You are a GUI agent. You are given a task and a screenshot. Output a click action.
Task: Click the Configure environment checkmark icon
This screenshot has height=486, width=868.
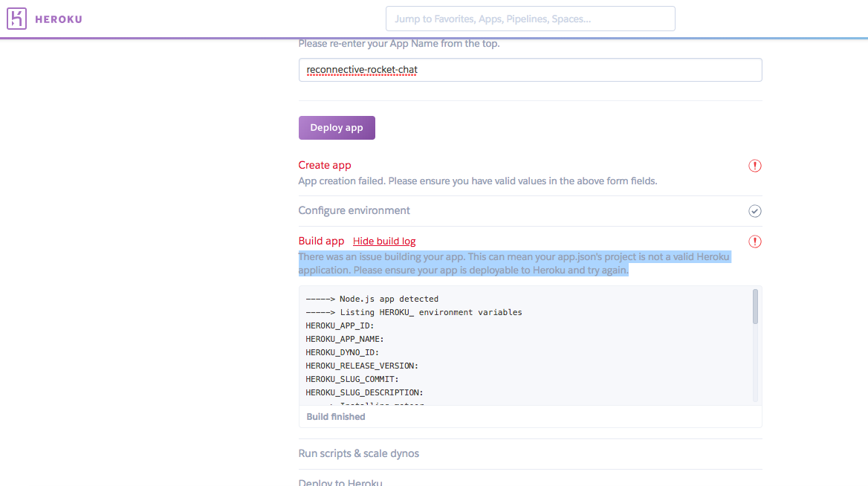[x=754, y=211]
